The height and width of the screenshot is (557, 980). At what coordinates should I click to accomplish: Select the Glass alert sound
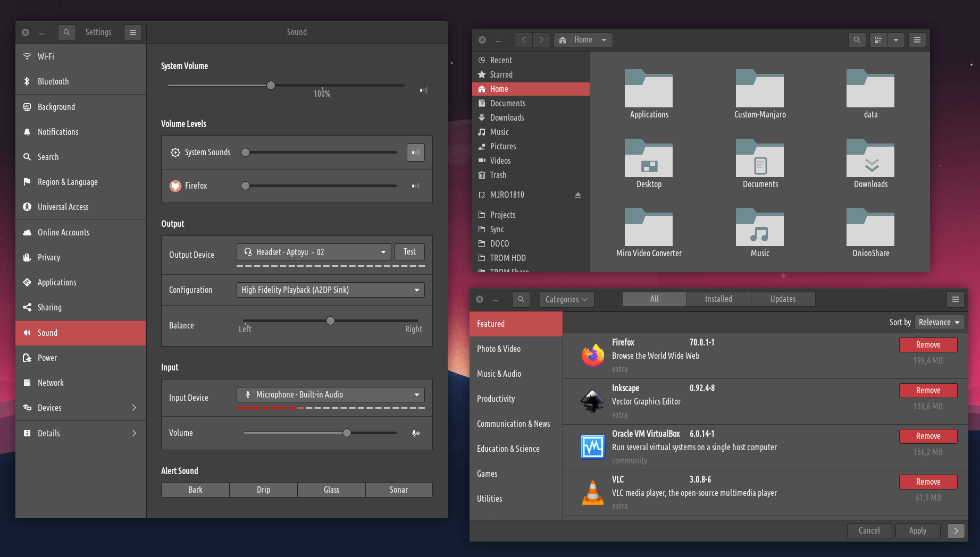pos(331,490)
